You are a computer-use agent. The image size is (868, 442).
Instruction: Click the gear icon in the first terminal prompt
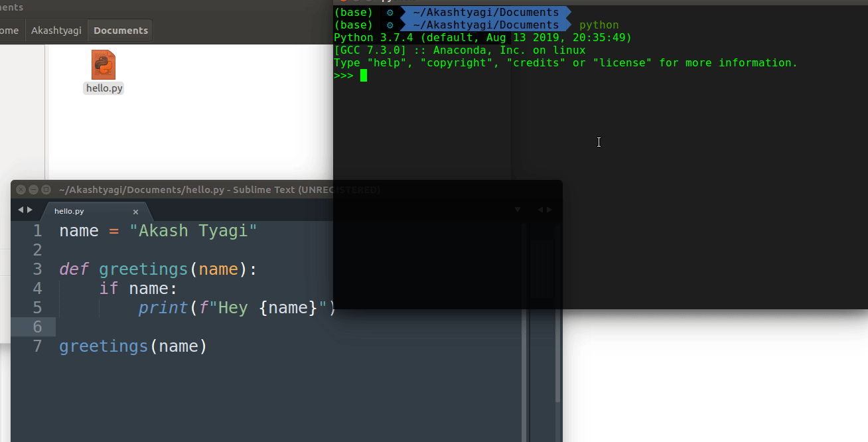[x=389, y=12]
